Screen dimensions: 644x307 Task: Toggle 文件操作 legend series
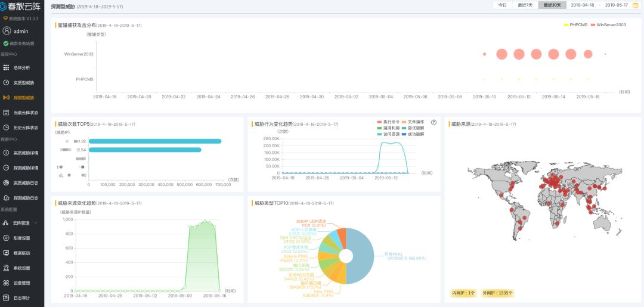413,122
